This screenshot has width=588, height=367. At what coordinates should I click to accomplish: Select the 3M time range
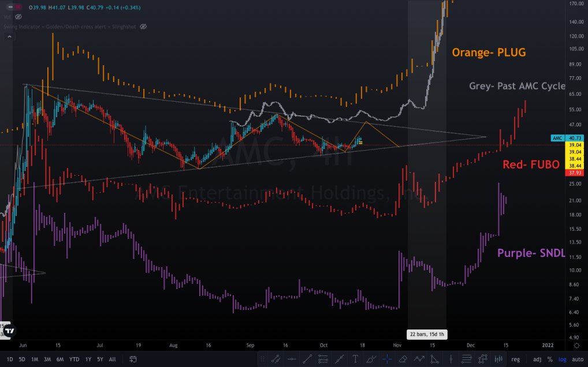pyautogui.click(x=47, y=359)
